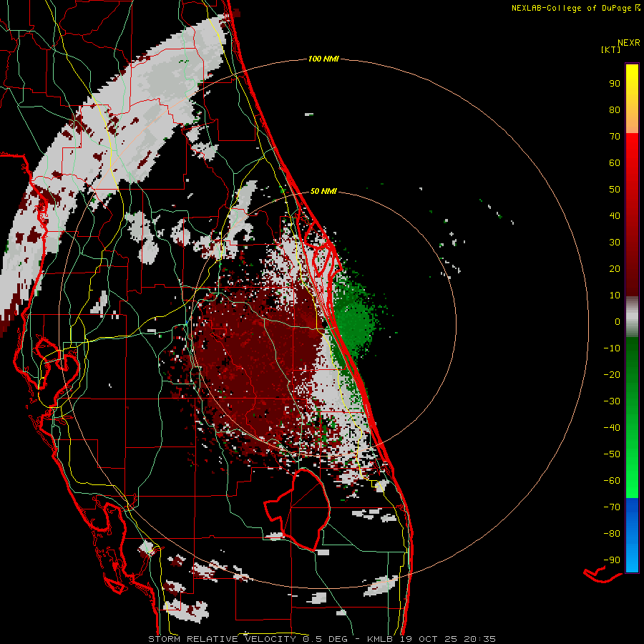Click the 60 value on the velocity scale
The image size is (644, 644).
tap(615, 162)
